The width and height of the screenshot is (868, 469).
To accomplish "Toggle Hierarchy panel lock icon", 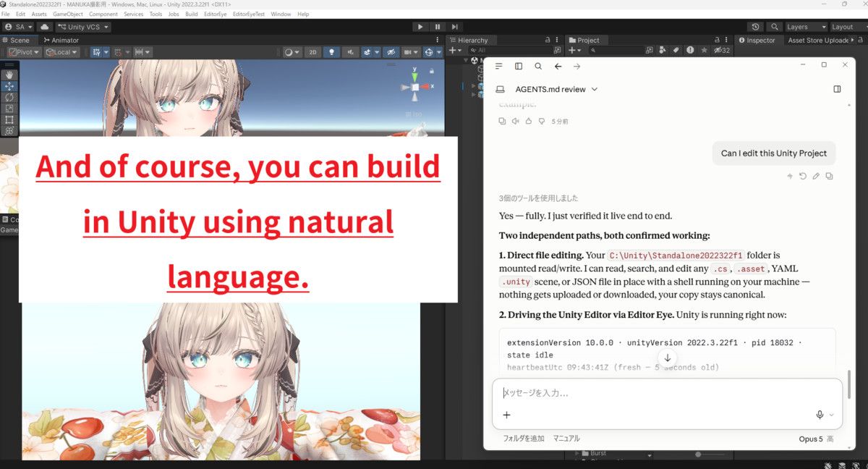I will 548,41.
